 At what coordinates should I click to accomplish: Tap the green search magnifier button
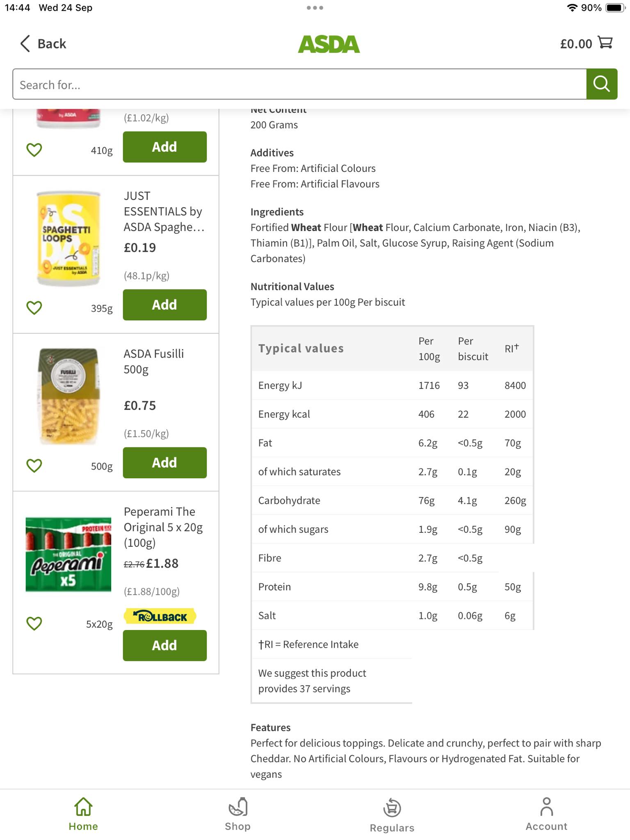point(601,84)
